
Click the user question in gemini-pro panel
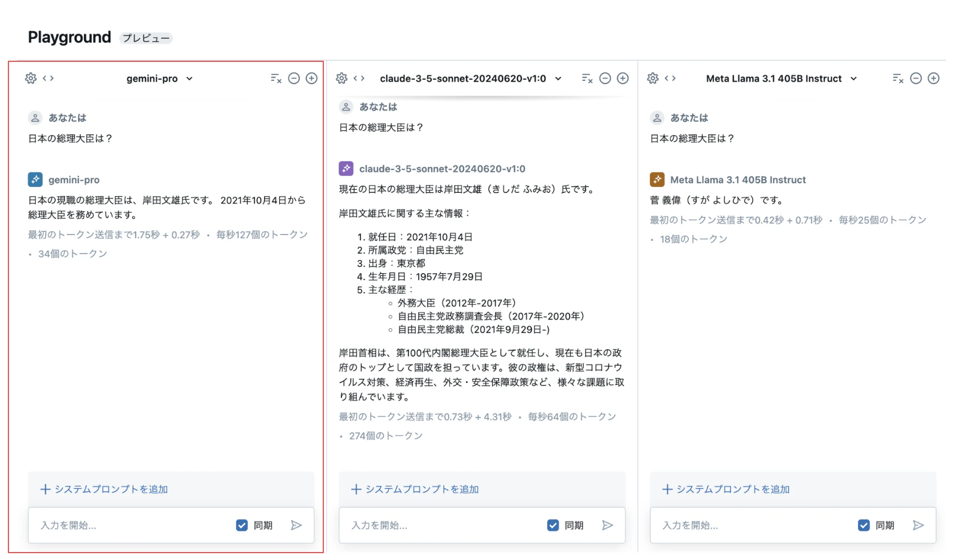pyautogui.click(x=70, y=138)
